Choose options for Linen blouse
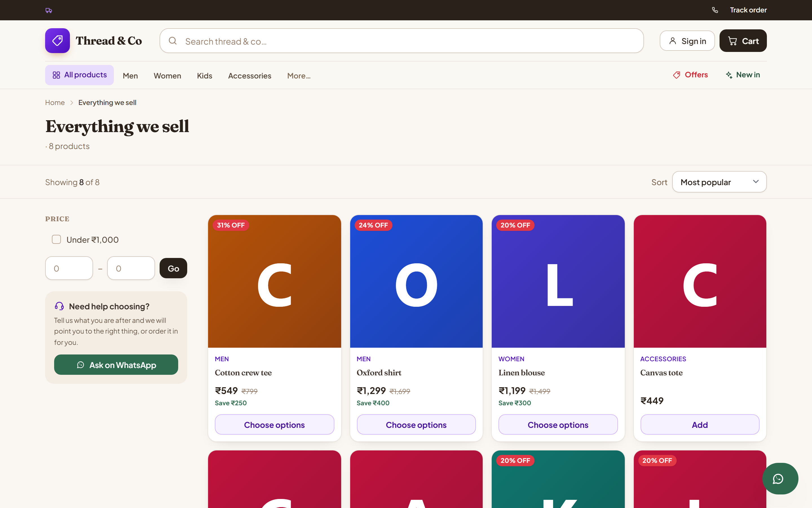This screenshot has width=812, height=508. [x=558, y=425]
